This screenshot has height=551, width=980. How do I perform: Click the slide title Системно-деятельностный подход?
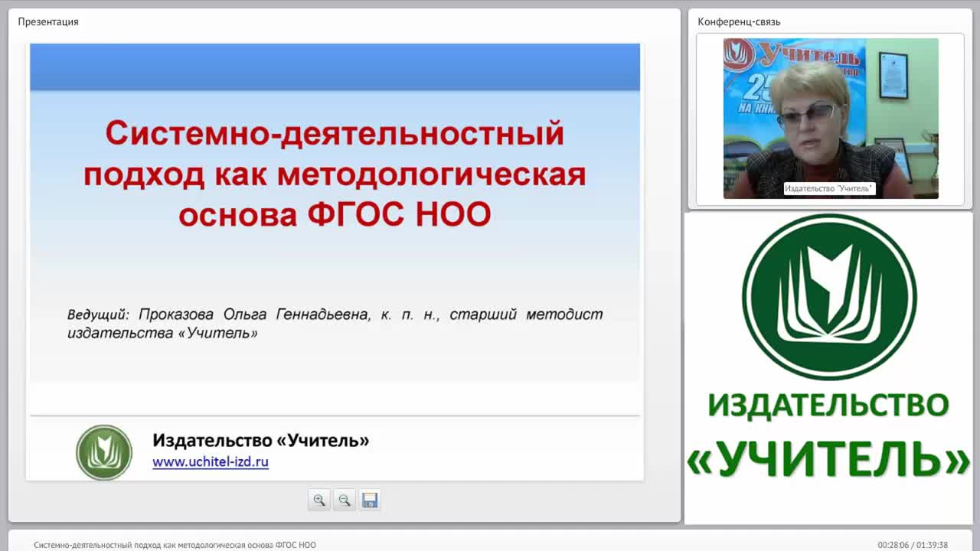[335, 174]
